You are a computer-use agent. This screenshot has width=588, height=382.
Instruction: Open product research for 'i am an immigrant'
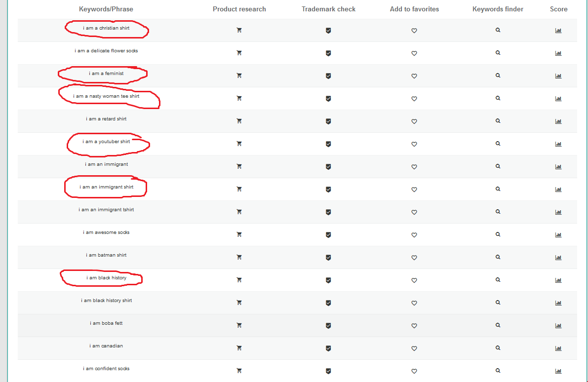pyautogui.click(x=239, y=166)
